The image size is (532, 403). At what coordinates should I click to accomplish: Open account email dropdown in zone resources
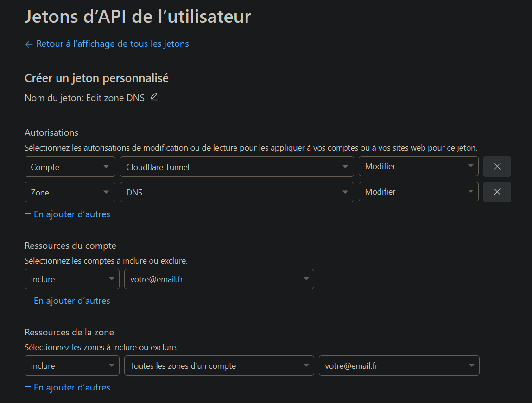[399, 365]
